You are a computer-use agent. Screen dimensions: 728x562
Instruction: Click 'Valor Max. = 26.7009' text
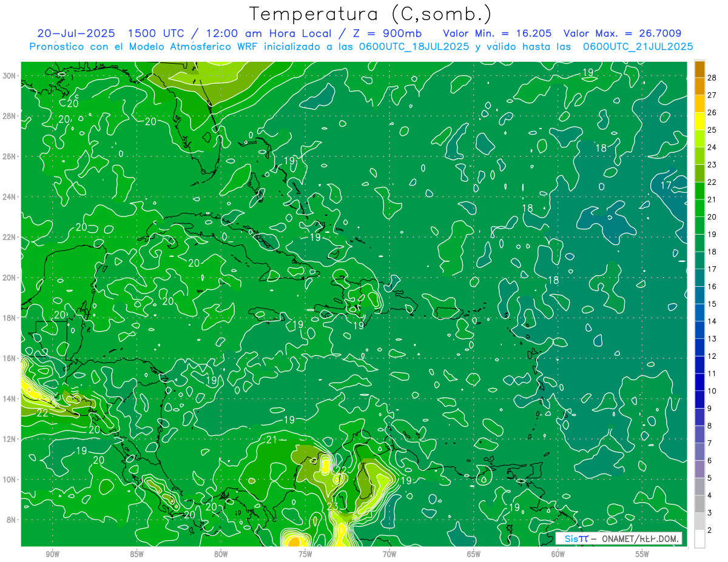coord(622,33)
